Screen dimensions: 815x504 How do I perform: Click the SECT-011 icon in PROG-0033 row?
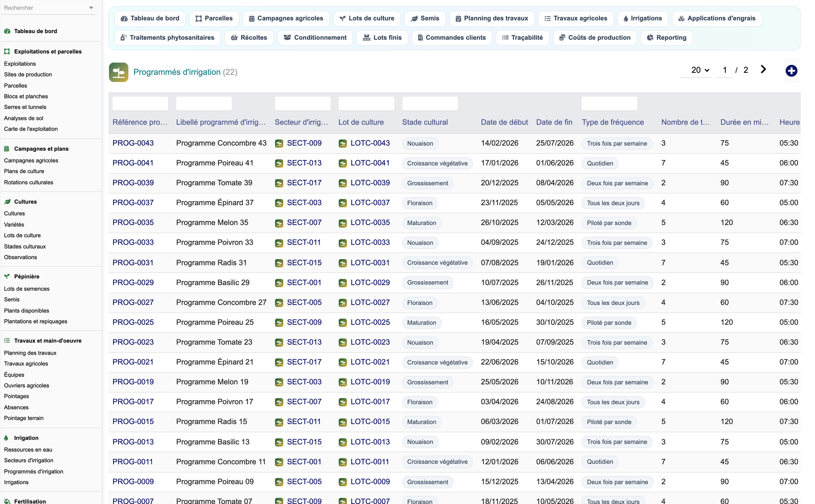279,243
